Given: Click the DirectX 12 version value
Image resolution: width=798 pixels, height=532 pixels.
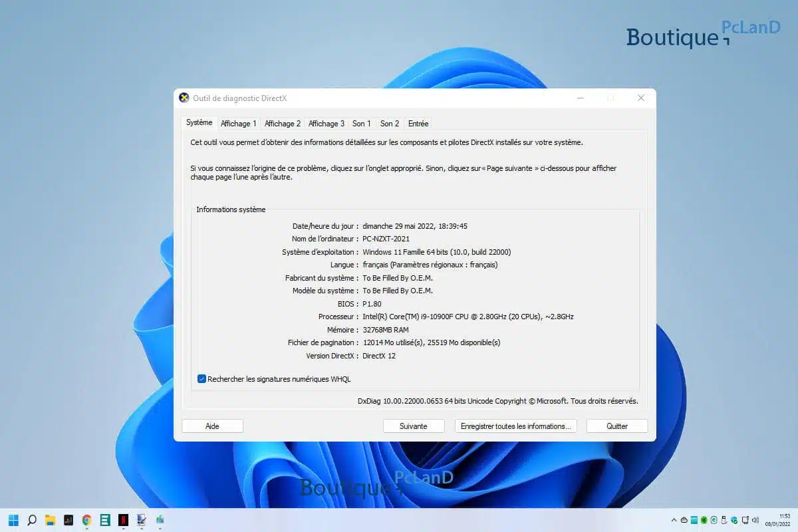Looking at the screenshot, I should (x=379, y=356).
